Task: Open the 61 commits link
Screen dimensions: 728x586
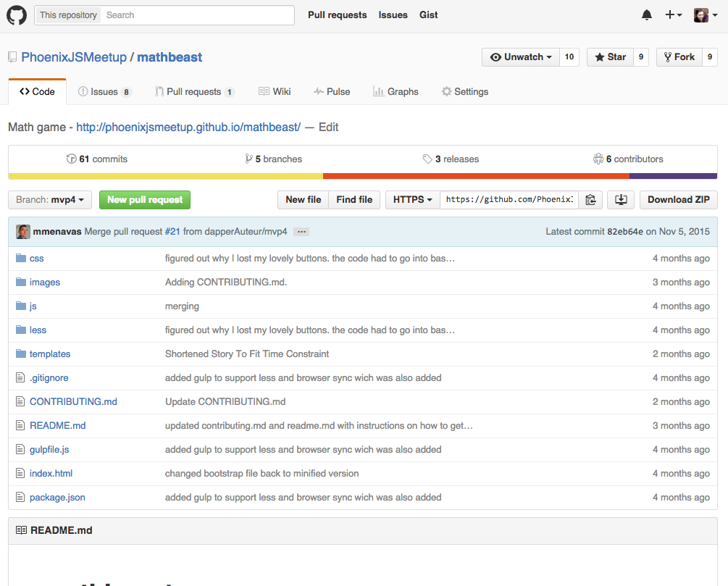Action: click(x=96, y=159)
